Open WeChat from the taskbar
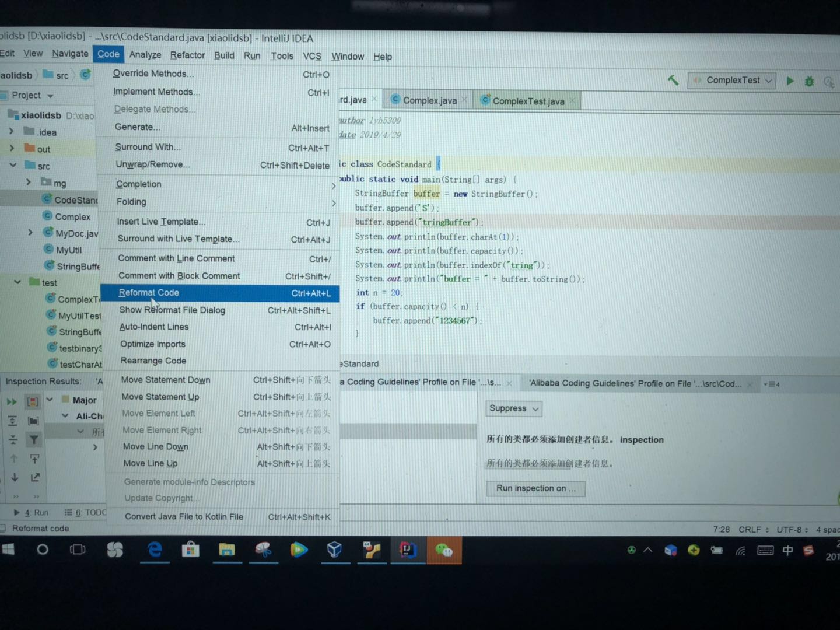This screenshot has width=840, height=630. tap(444, 549)
